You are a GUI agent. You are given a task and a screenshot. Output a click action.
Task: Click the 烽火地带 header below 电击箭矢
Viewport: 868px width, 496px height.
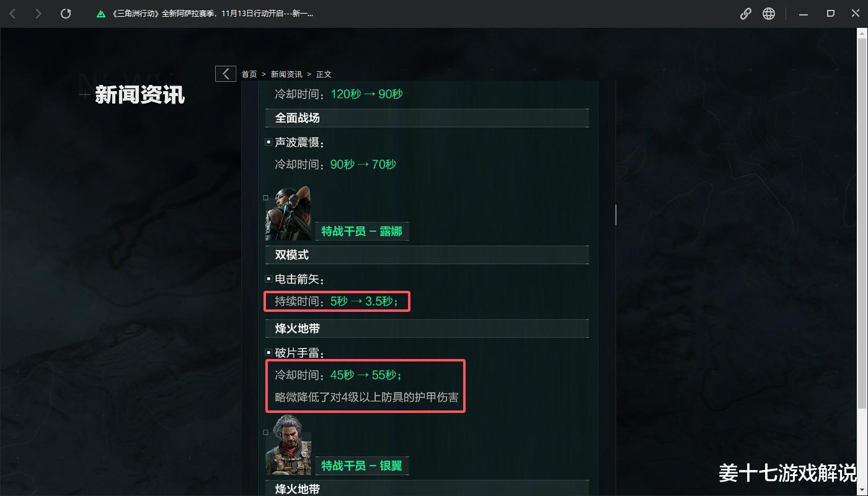(427, 329)
